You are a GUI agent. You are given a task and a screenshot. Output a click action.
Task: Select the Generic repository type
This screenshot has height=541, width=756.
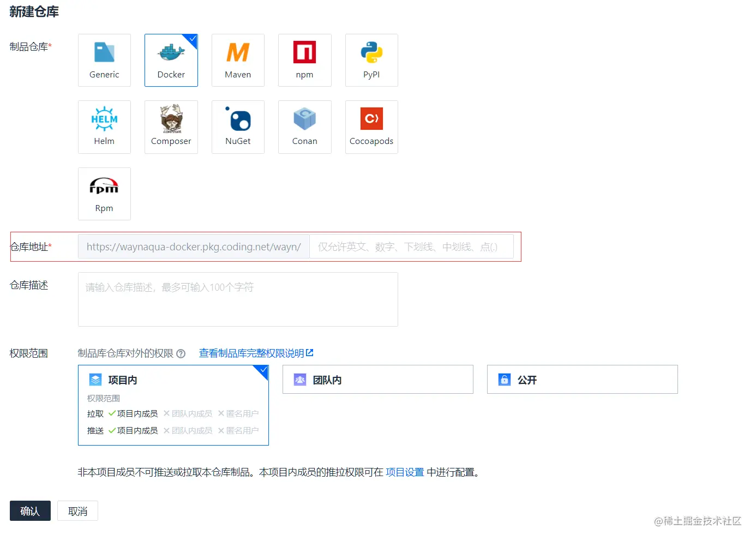(104, 60)
